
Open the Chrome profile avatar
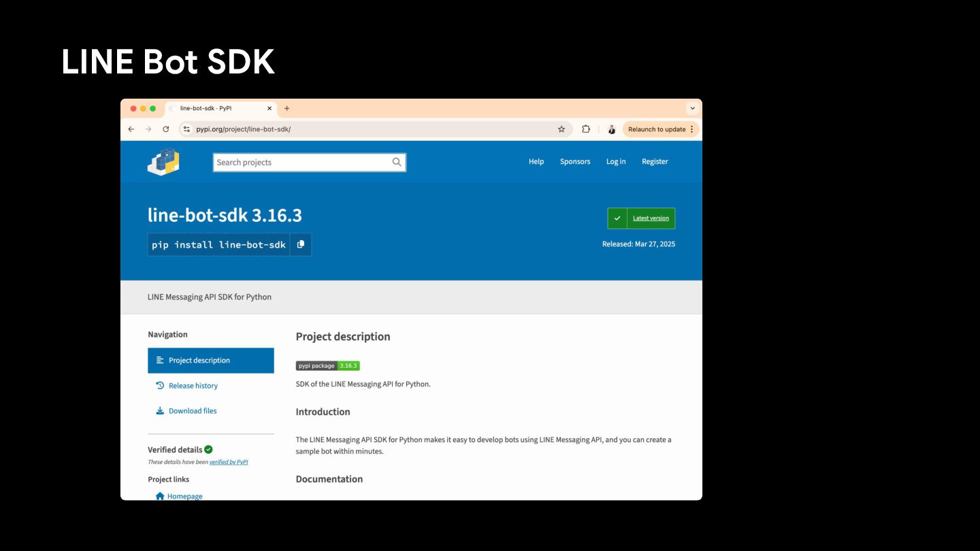pos(611,129)
